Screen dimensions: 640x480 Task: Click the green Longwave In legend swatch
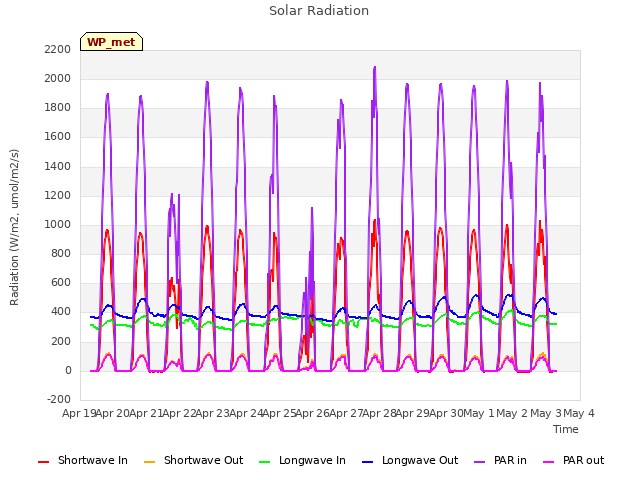click(264, 462)
